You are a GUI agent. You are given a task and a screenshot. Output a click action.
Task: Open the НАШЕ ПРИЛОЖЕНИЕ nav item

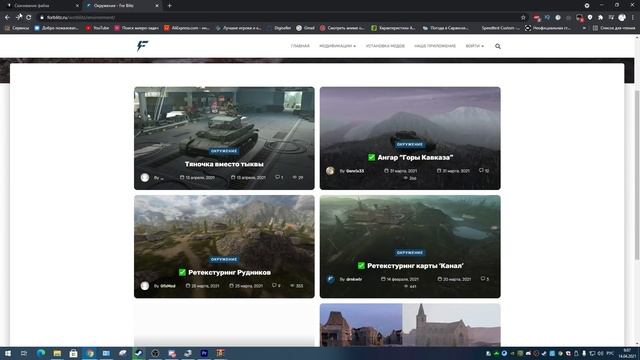tap(435, 46)
